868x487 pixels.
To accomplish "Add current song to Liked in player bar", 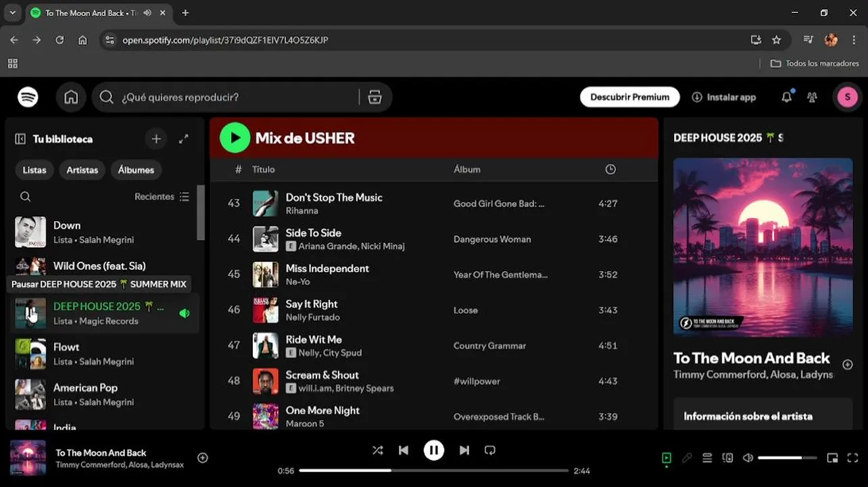I will point(202,458).
